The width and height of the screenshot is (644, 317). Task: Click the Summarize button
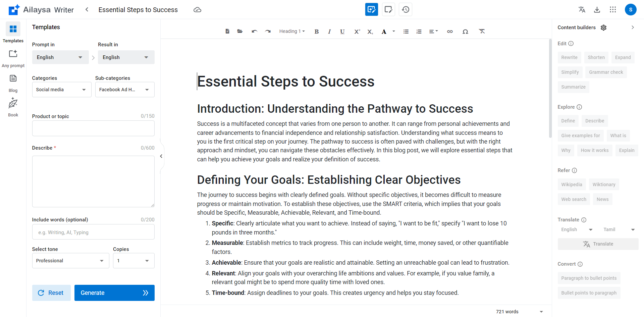(x=573, y=87)
